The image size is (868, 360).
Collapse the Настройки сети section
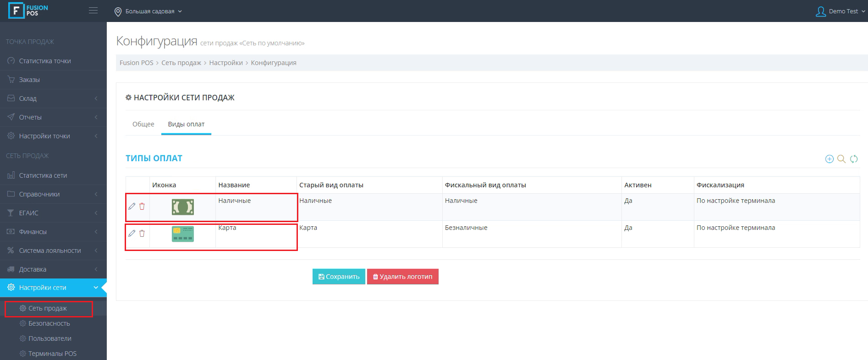tap(53, 288)
